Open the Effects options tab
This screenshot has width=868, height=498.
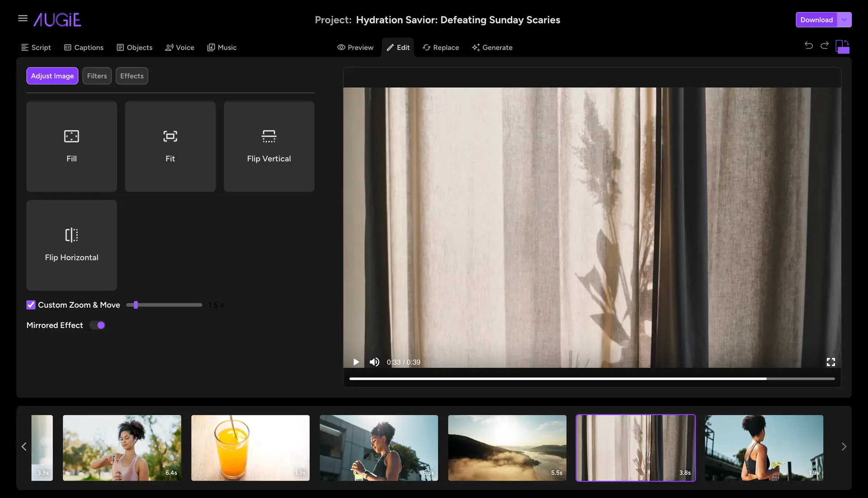132,76
